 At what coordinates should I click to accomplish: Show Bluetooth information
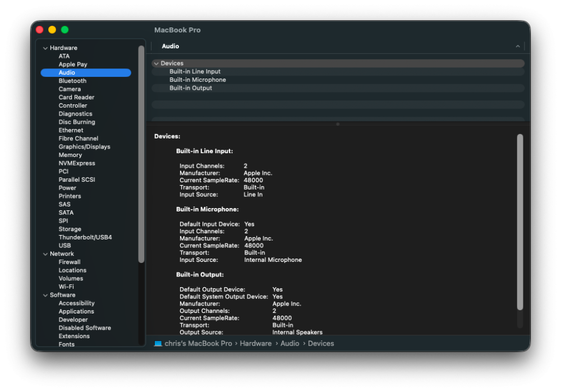point(72,81)
